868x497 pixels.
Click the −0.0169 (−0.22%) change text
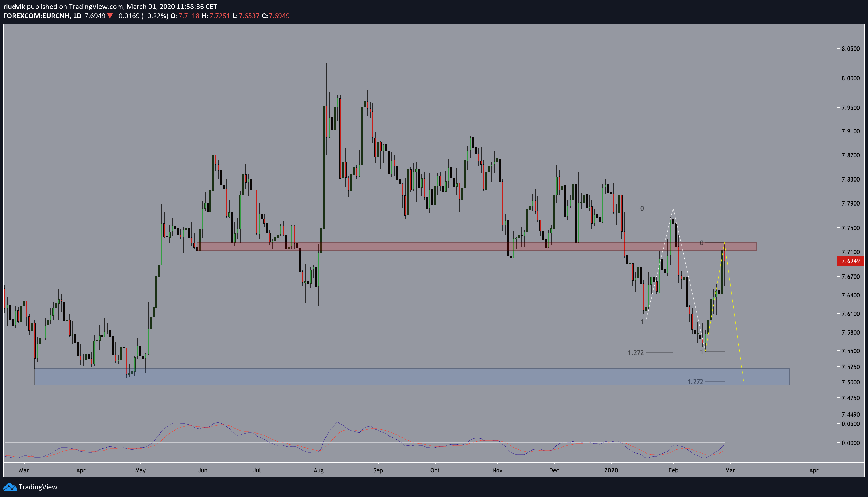(141, 16)
